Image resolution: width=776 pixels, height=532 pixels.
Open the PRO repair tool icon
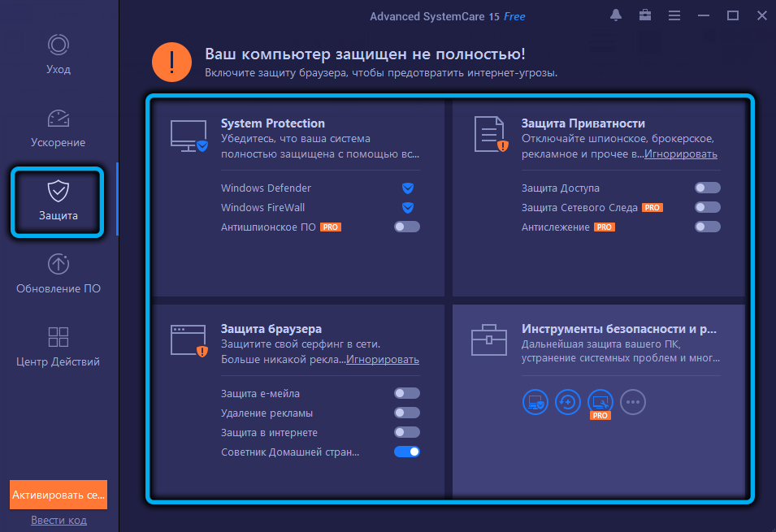pyautogui.click(x=600, y=402)
